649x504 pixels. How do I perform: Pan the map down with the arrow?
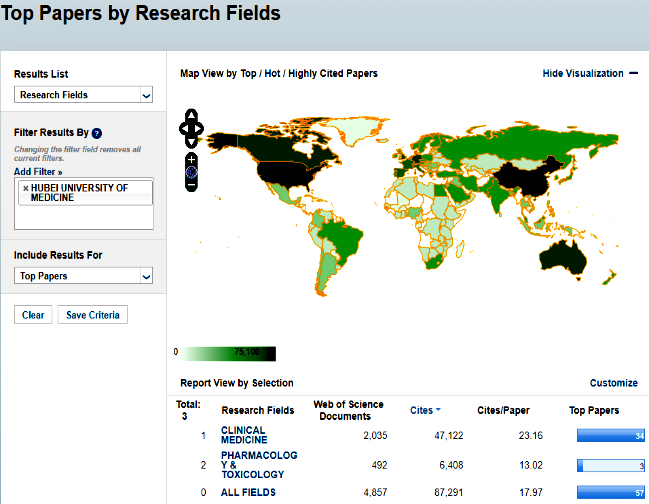pyautogui.click(x=191, y=143)
